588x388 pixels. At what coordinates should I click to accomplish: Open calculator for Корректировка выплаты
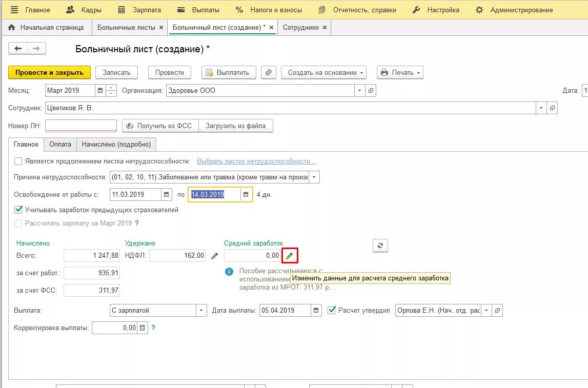coord(143,328)
